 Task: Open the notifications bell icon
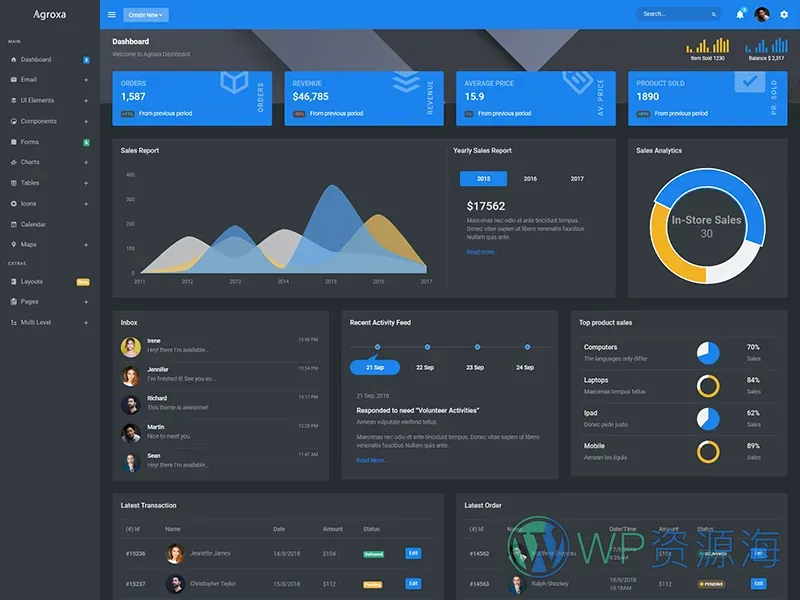click(740, 14)
